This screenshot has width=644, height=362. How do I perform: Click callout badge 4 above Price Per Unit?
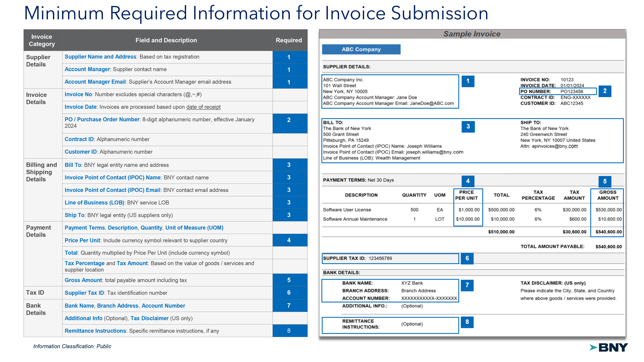coord(468,181)
